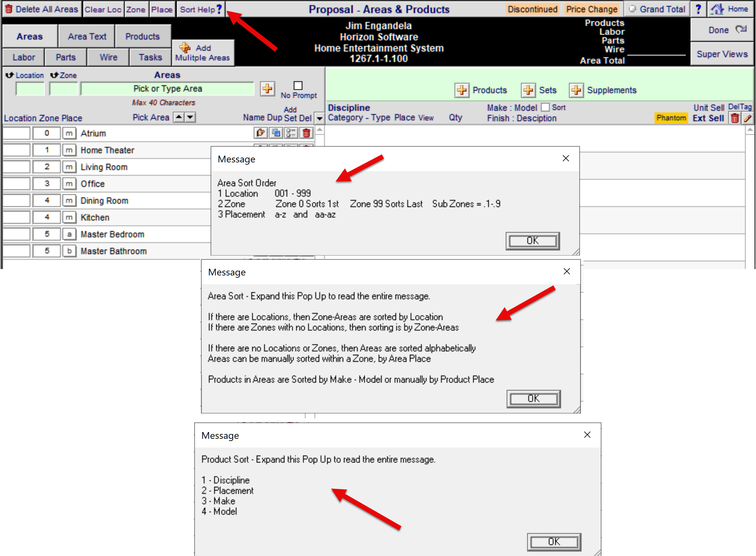Click the Clear Place button

162,9
